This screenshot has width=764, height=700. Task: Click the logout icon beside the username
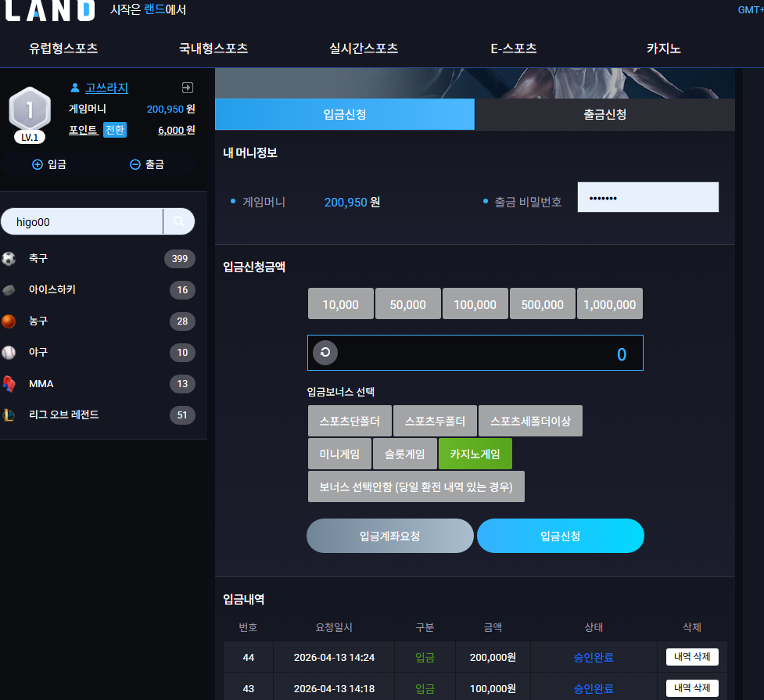coord(187,88)
